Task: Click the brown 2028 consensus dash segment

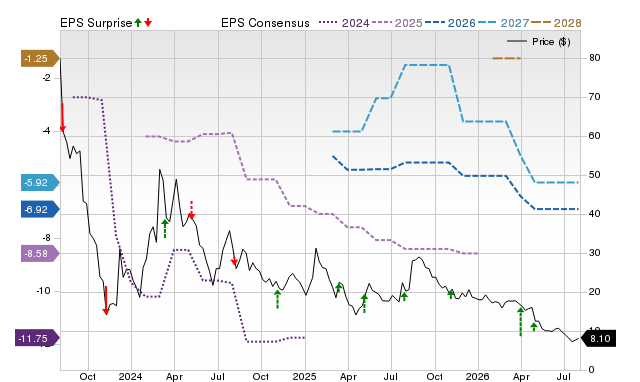Action: [507, 58]
